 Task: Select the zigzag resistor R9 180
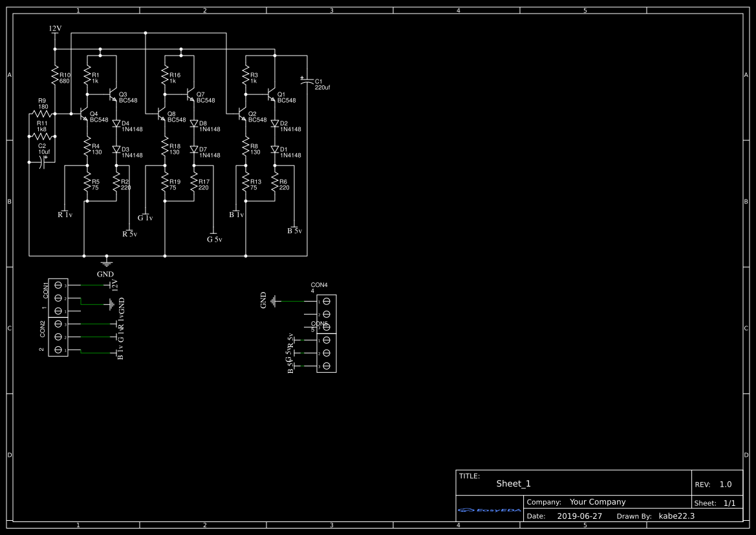[x=40, y=112]
